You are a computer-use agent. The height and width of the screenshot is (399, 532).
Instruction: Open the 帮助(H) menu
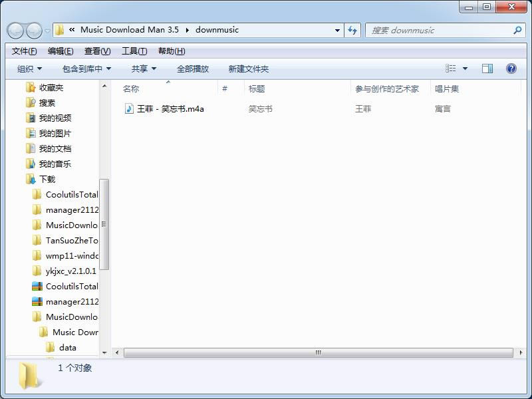(x=172, y=51)
